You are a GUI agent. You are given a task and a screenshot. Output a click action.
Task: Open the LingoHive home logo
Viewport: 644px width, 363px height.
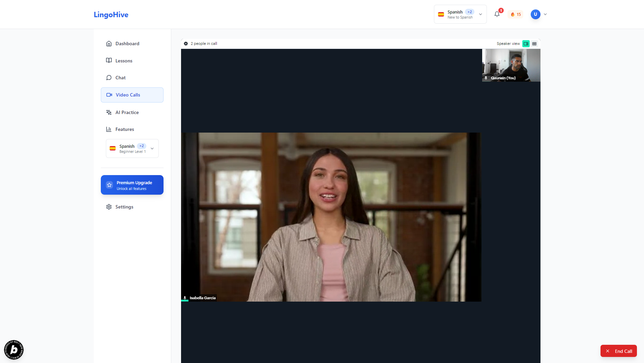tap(111, 15)
